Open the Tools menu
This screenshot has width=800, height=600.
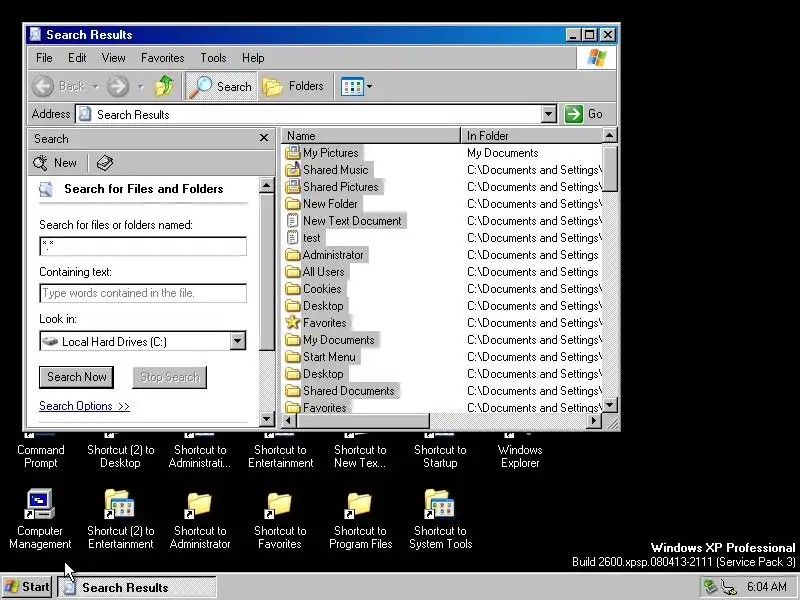[x=213, y=58]
